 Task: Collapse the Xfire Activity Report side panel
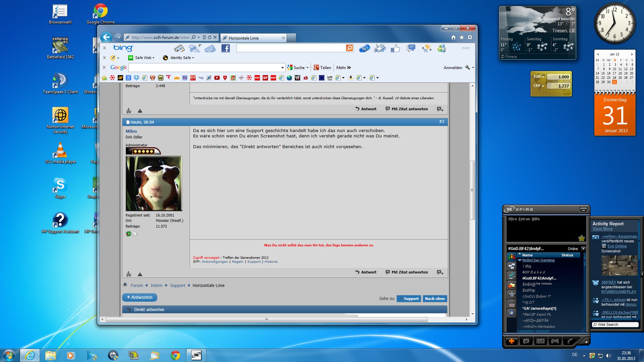pos(642,274)
